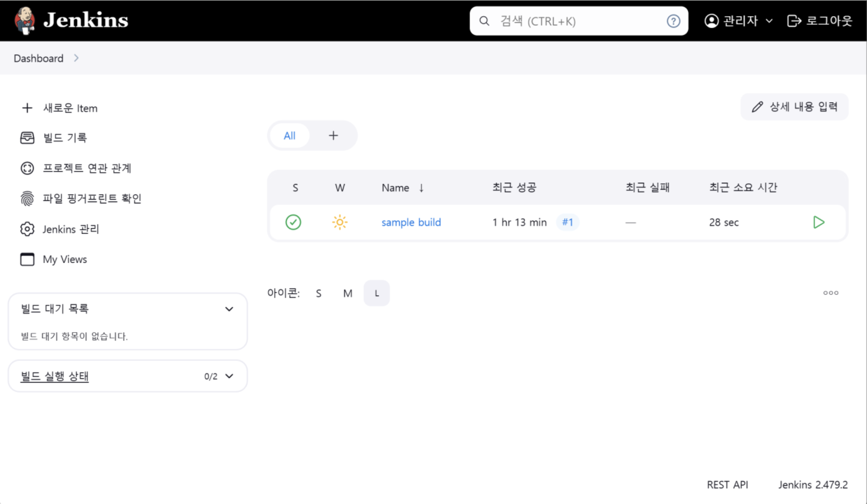Open build #1 badge link
Screen dimensions: 867x504
pos(568,222)
